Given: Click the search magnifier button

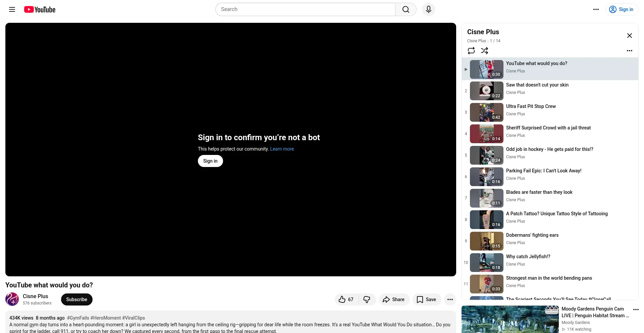Looking at the screenshot, I should pos(406,9).
